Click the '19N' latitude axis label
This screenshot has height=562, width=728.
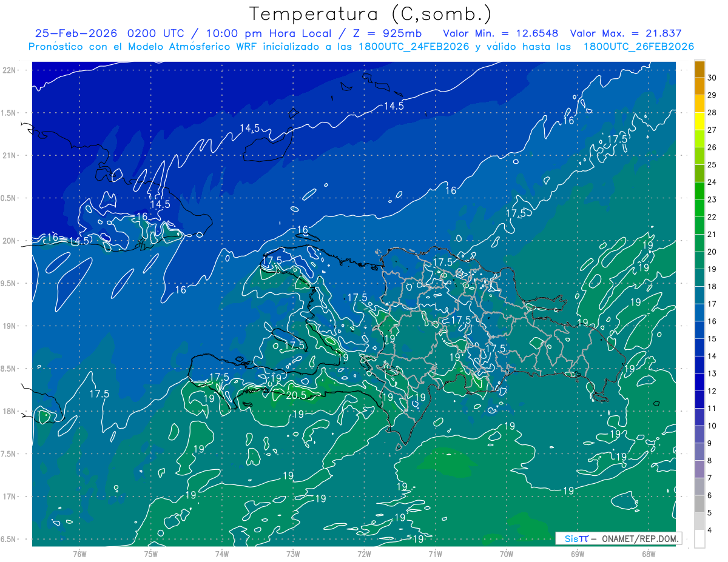(8, 326)
